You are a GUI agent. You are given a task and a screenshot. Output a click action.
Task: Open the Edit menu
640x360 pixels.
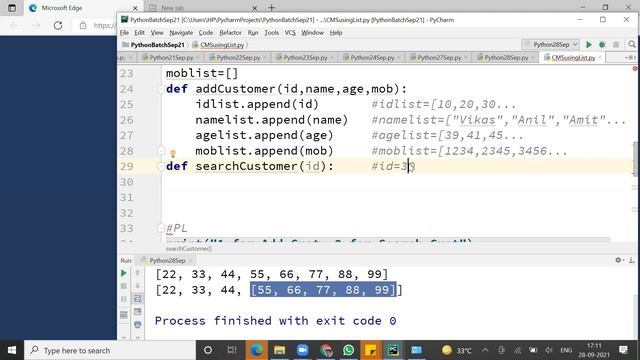tap(140, 33)
